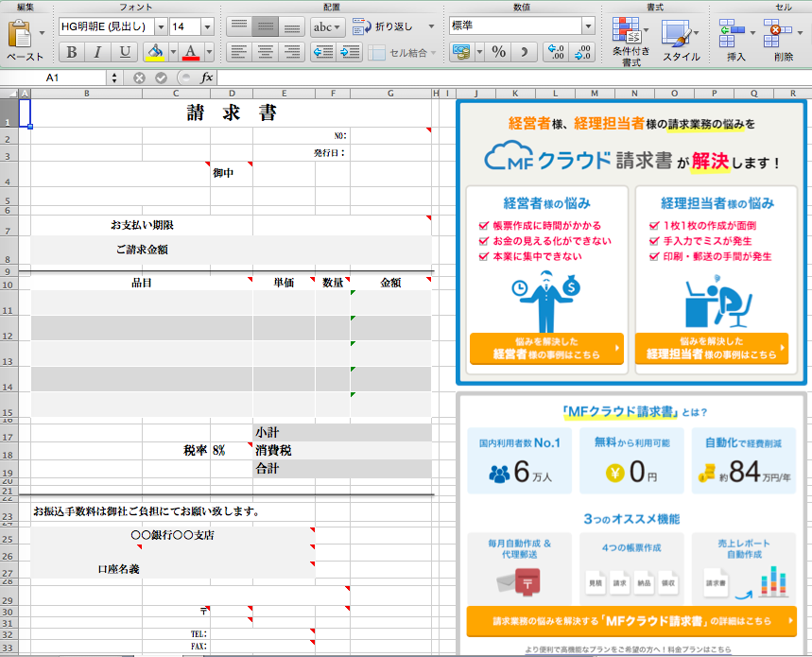Select the ○○銀行○○支店 cell
The image size is (812, 657).
(173, 535)
